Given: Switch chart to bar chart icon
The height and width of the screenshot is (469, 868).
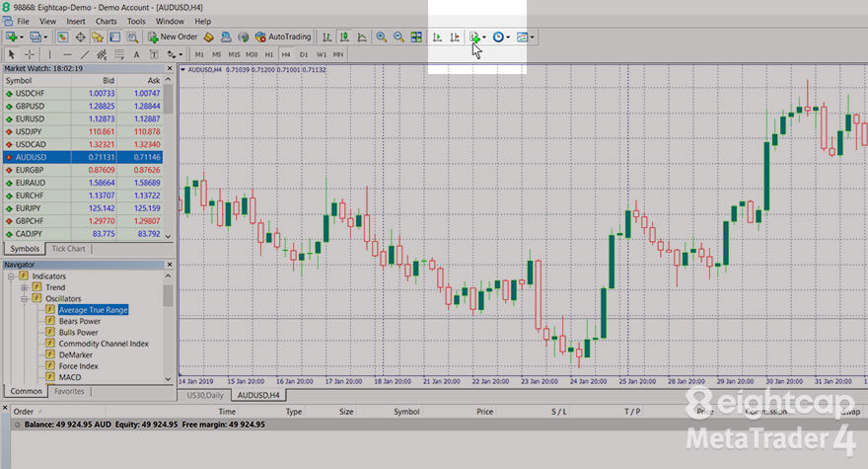Looking at the screenshot, I should 327,38.
